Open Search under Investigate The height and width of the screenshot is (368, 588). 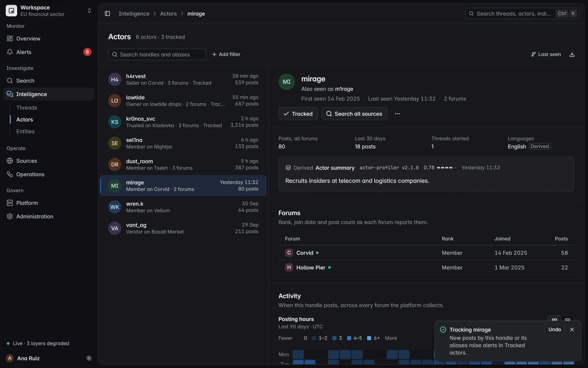click(49, 81)
